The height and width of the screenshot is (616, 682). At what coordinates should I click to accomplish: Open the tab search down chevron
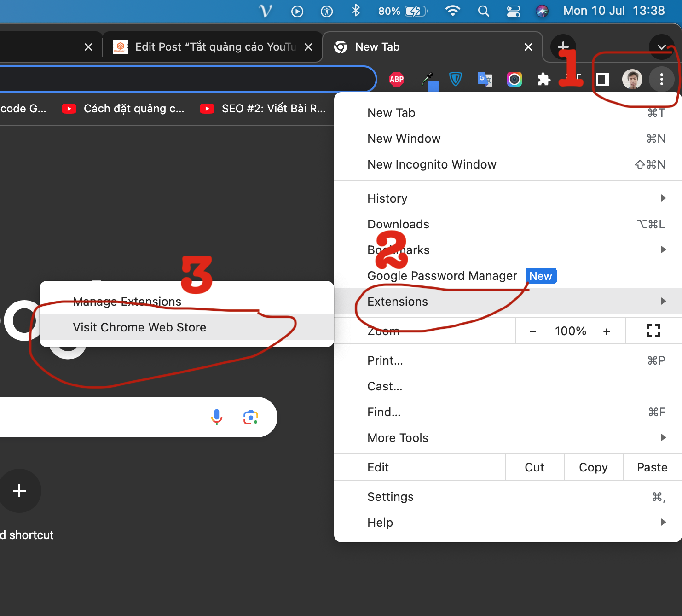point(661,46)
